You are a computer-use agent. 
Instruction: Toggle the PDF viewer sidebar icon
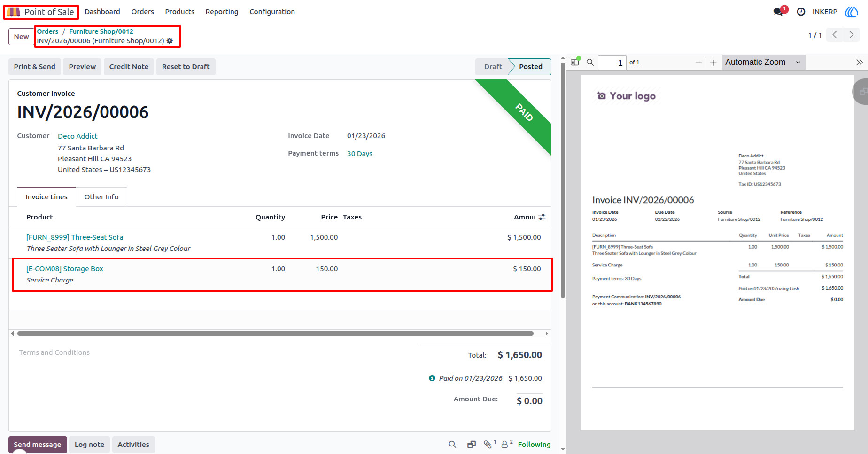coord(574,62)
